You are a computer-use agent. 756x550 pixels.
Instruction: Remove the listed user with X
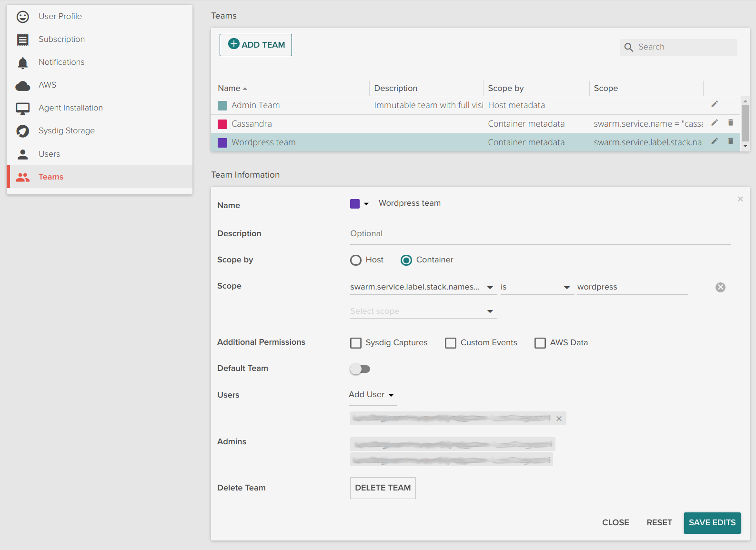point(559,419)
